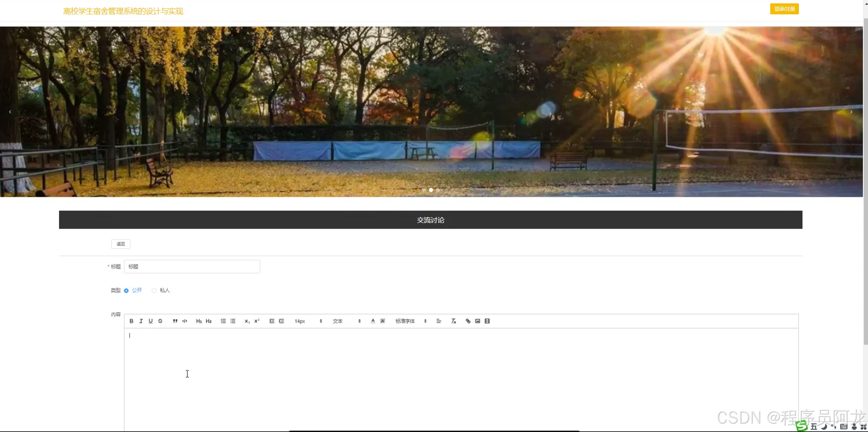Click the strikethrough icon
The image size is (868, 432).
coord(160,321)
